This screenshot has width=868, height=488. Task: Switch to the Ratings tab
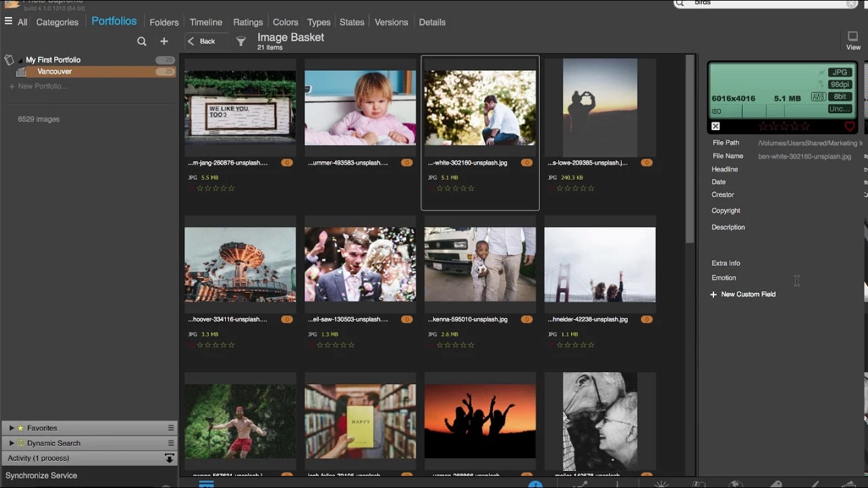(248, 22)
